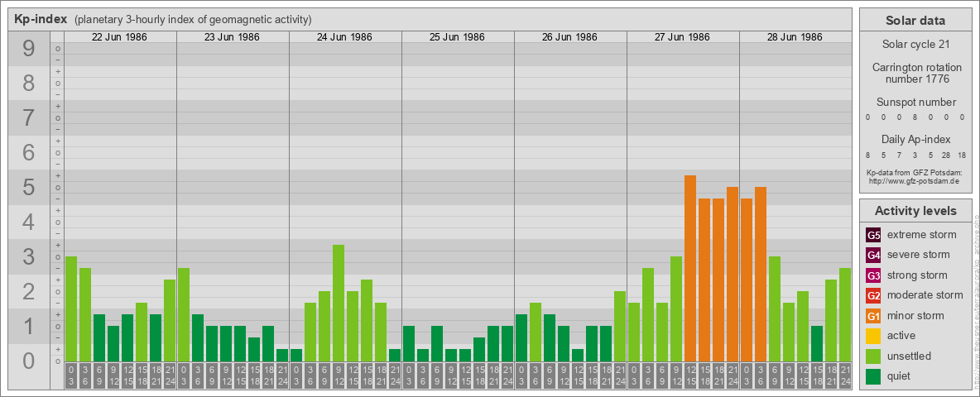Image resolution: width=980 pixels, height=397 pixels.
Task: Click the G3 strong storm badge
Action: (873, 275)
